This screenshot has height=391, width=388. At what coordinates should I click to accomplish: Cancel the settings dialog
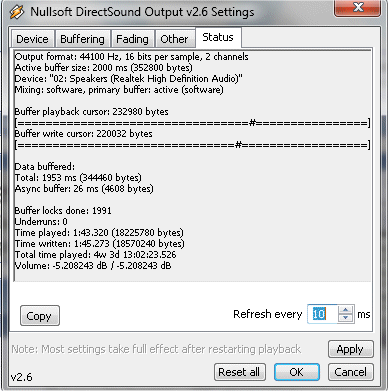click(x=351, y=372)
